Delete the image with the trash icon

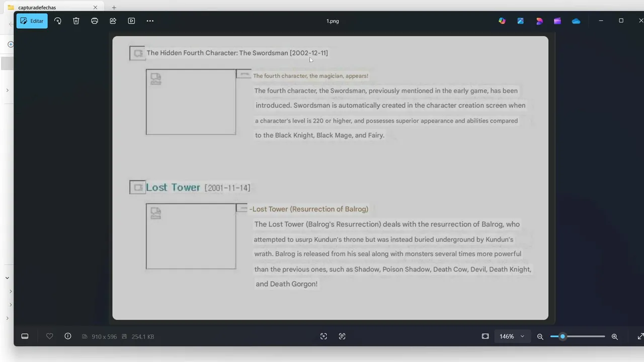point(76,21)
